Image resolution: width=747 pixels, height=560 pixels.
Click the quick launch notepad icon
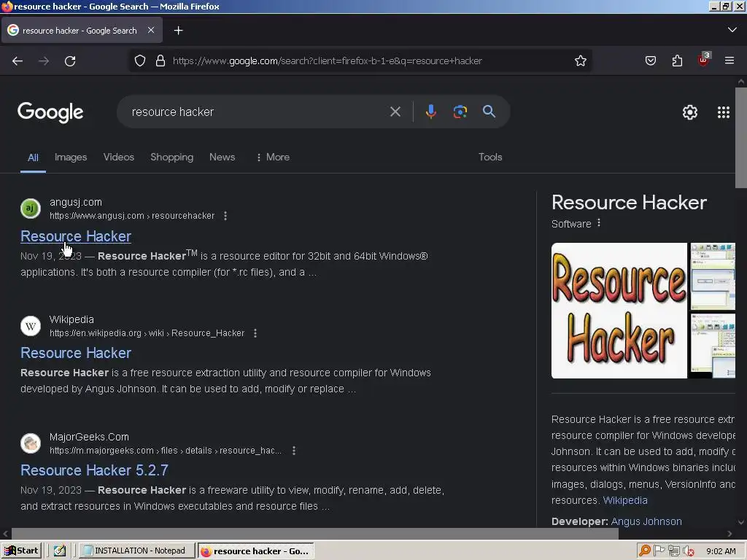60,551
